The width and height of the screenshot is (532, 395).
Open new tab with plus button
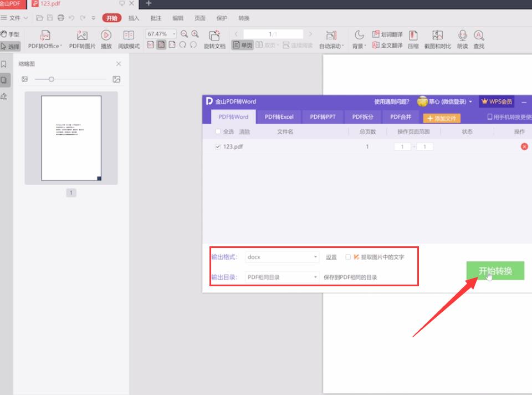coord(149,3)
